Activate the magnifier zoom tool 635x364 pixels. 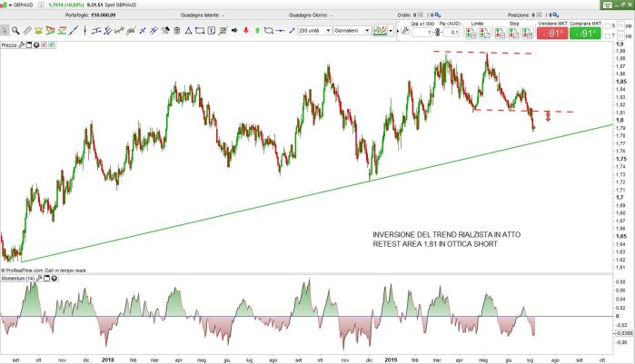16,31
